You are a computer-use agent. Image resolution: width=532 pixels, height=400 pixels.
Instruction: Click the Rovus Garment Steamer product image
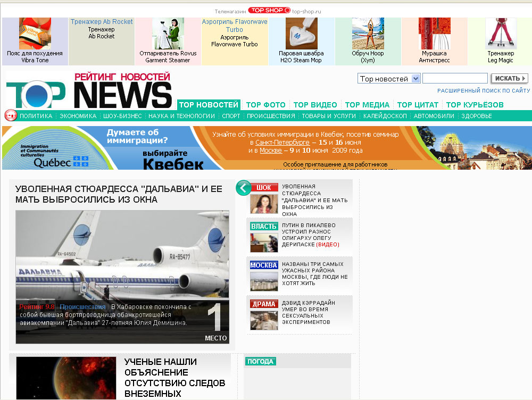[x=168, y=34]
